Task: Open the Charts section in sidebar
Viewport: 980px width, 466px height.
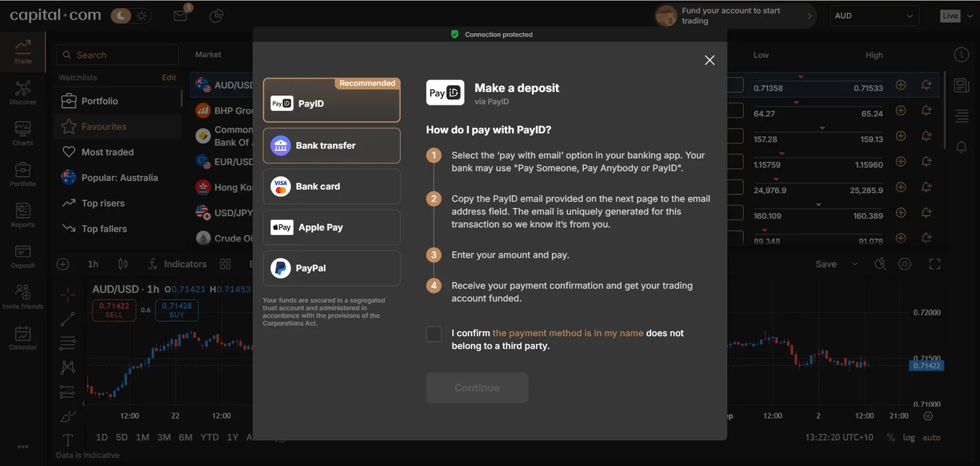Action: tap(23, 133)
